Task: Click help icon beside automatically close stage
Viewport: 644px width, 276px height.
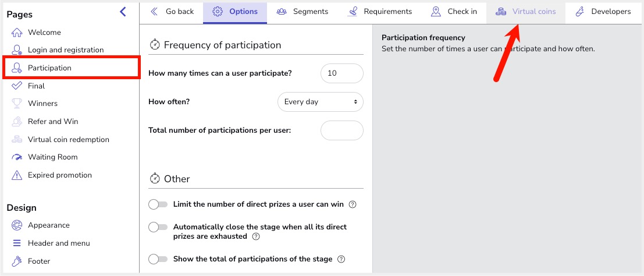Action: coord(256,236)
